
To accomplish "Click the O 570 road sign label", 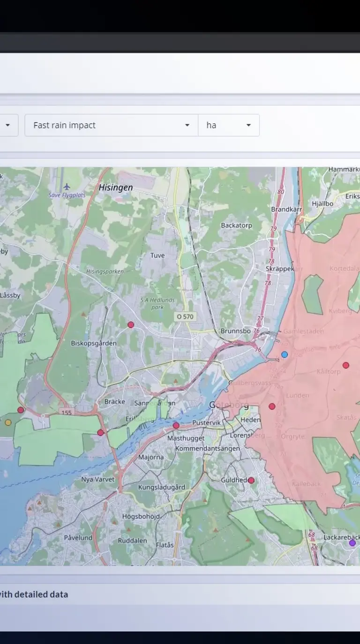I will pos(185,317).
